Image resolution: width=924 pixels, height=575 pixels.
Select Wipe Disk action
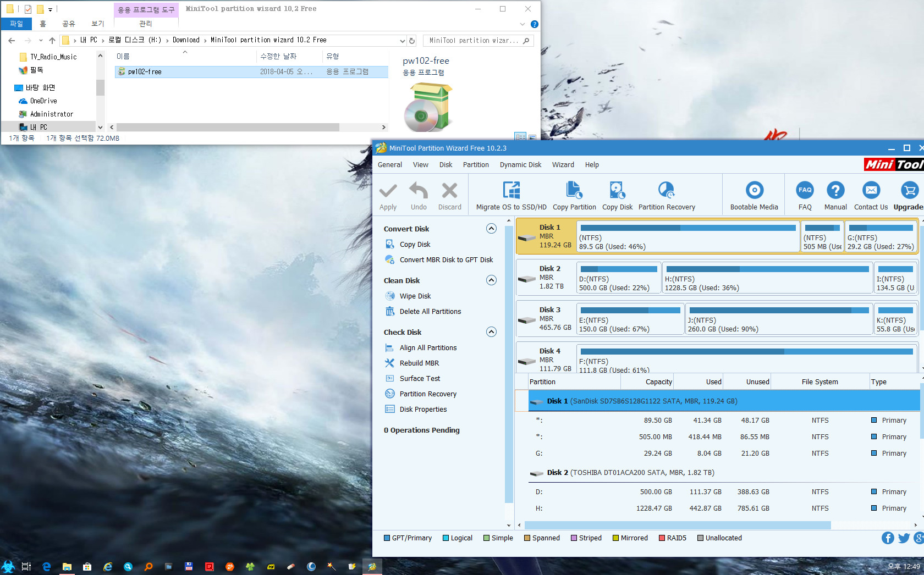pos(415,296)
